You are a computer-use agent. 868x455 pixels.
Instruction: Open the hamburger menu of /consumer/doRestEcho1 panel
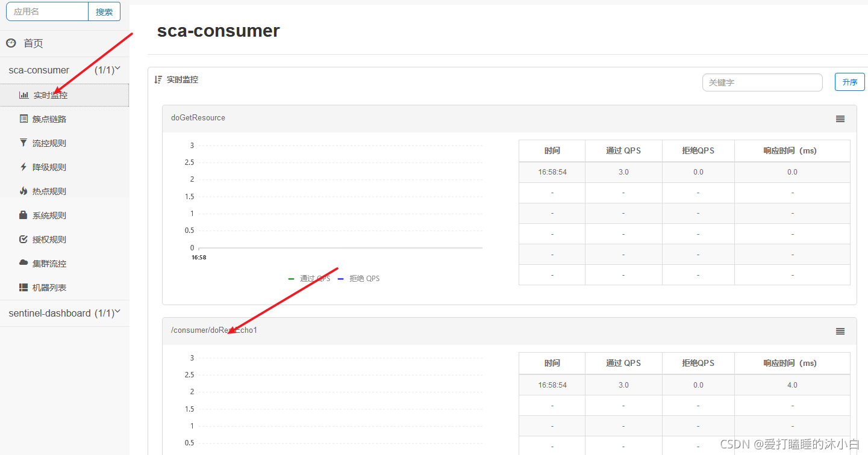pos(840,332)
